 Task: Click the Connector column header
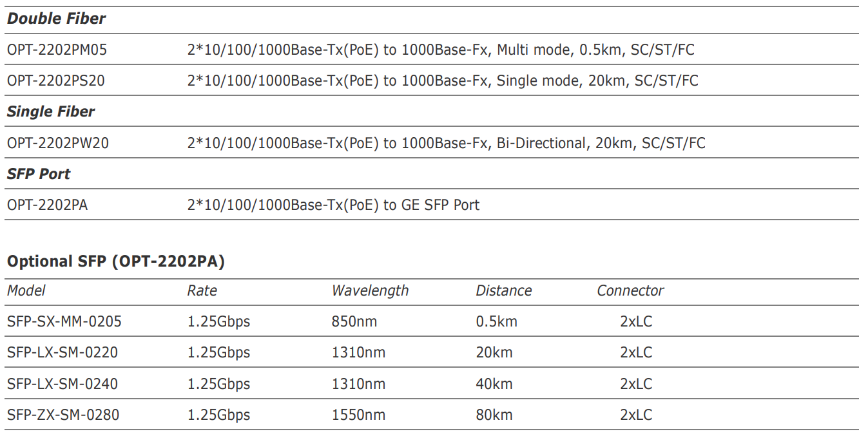point(630,290)
